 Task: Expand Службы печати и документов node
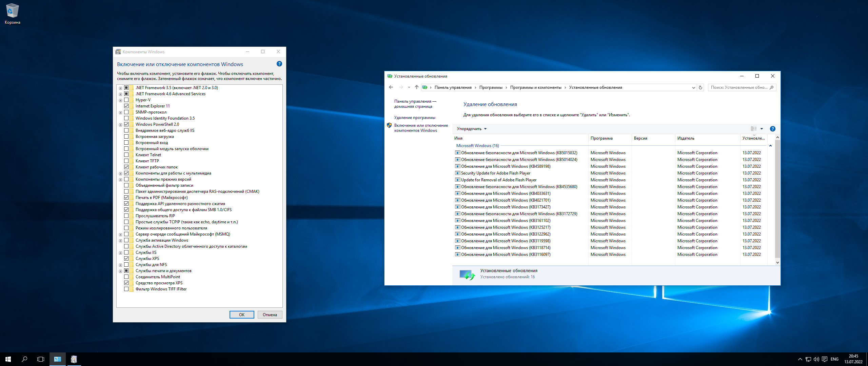click(120, 271)
